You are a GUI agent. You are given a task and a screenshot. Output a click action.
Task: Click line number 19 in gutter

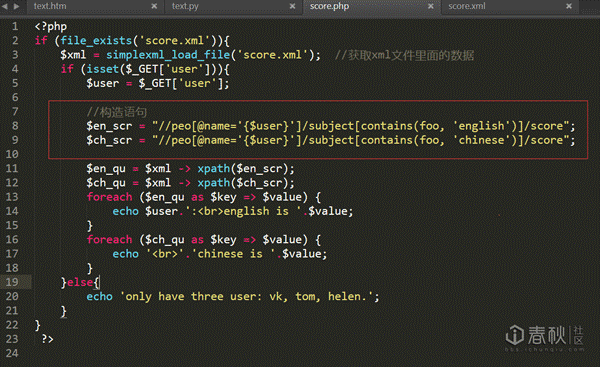(12, 282)
